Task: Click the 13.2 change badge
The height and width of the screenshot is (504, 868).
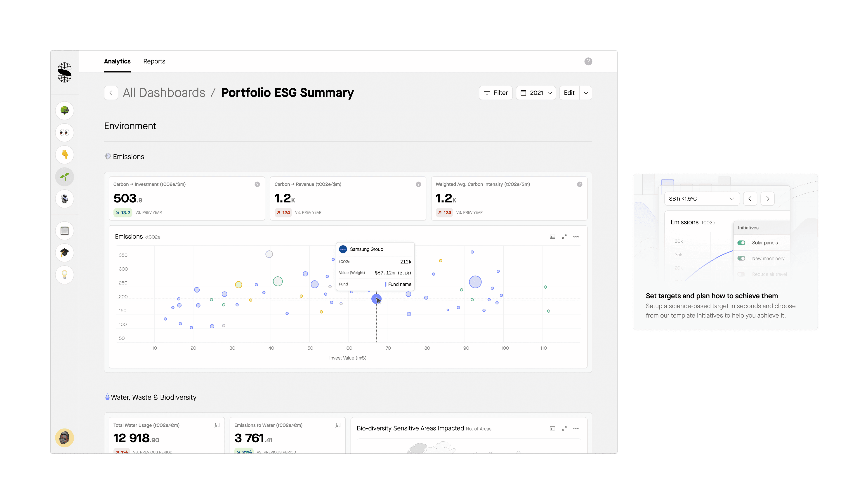Action: point(123,212)
